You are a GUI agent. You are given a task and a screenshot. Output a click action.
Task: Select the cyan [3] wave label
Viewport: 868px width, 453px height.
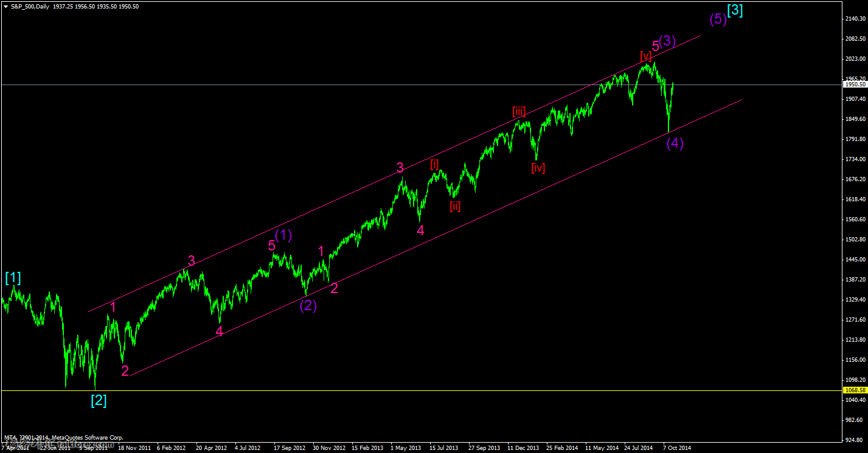pos(735,10)
